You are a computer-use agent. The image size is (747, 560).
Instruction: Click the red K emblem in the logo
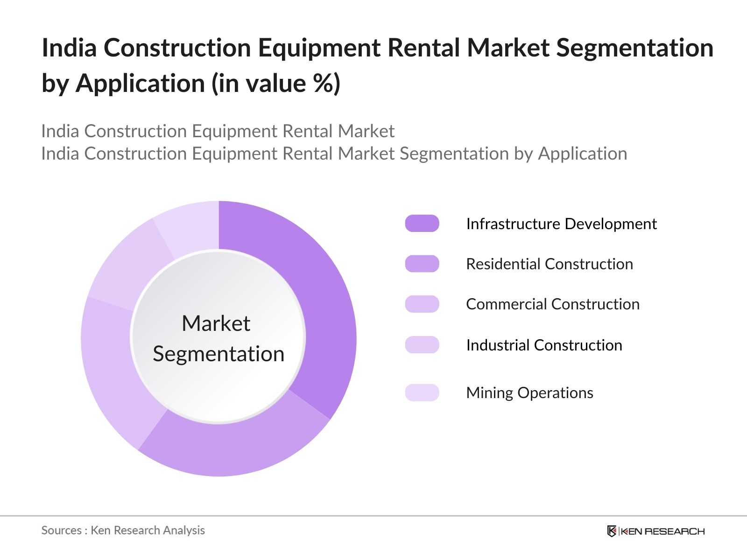click(x=612, y=530)
